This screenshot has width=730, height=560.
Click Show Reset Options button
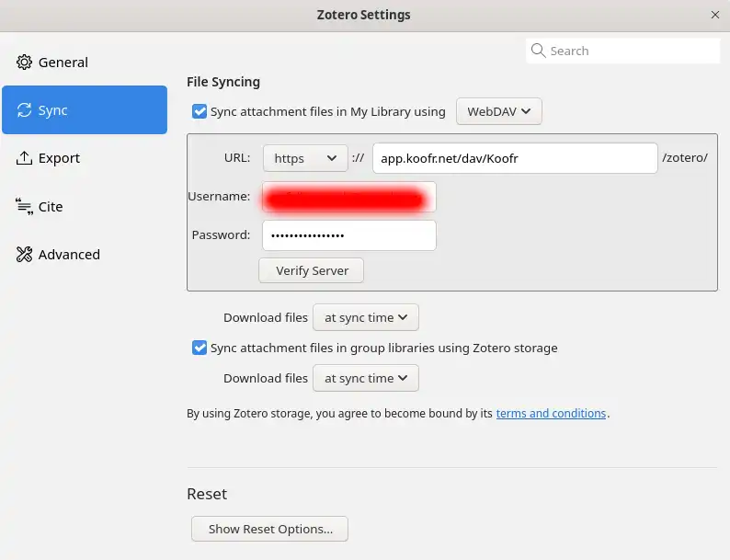269,529
